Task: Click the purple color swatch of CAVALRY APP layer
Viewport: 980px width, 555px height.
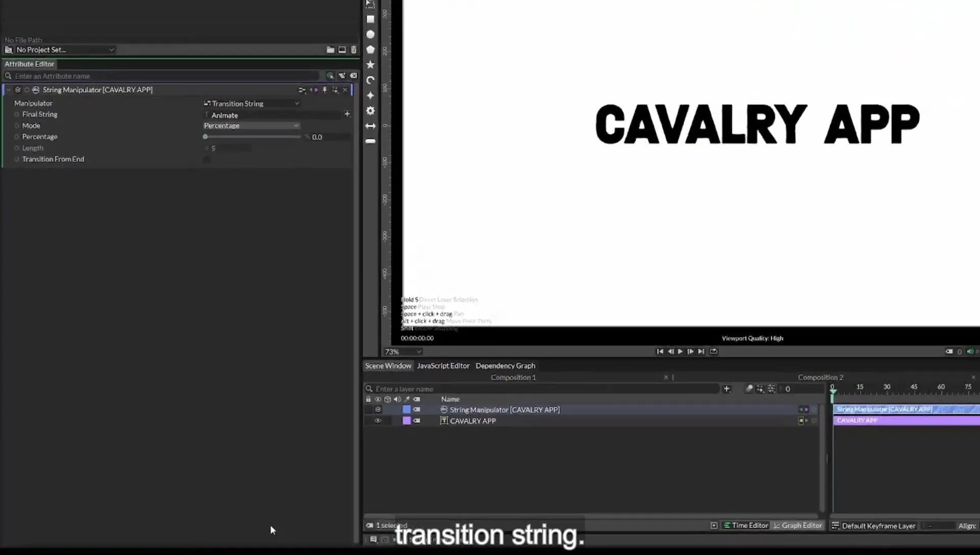Action: click(x=407, y=421)
